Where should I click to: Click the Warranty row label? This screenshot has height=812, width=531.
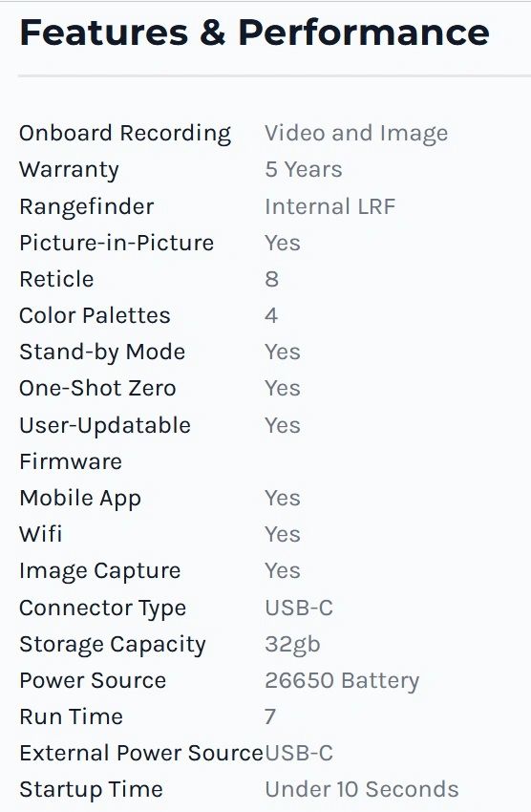click(69, 170)
